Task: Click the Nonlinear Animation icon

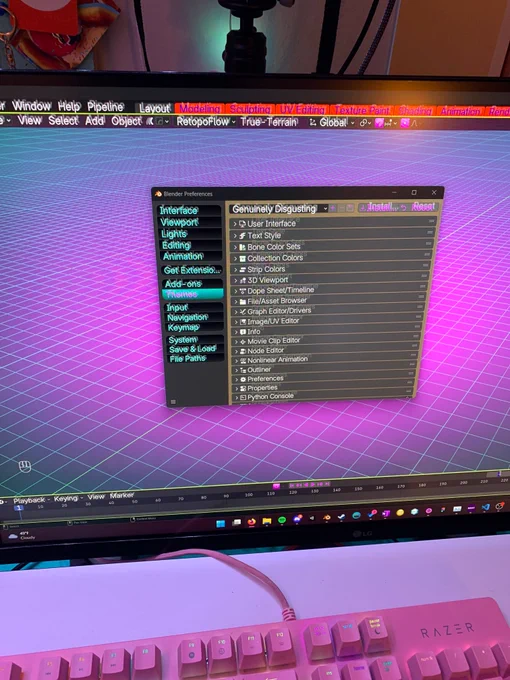Action: click(x=243, y=361)
